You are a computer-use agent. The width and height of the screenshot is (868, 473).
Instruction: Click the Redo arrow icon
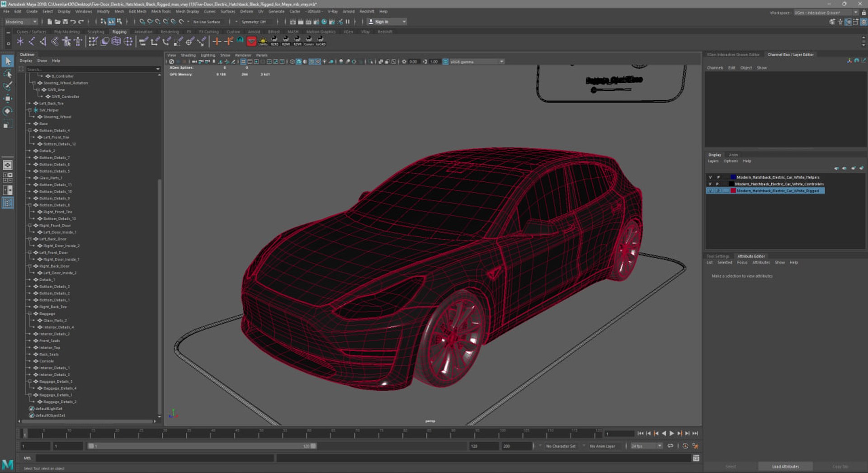[x=81, y=22]
